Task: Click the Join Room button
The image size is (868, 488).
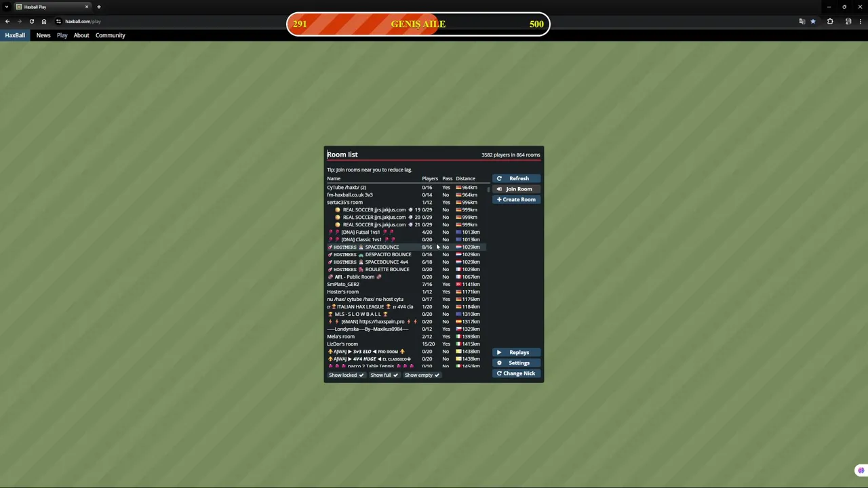Action: tap(517, 189)
